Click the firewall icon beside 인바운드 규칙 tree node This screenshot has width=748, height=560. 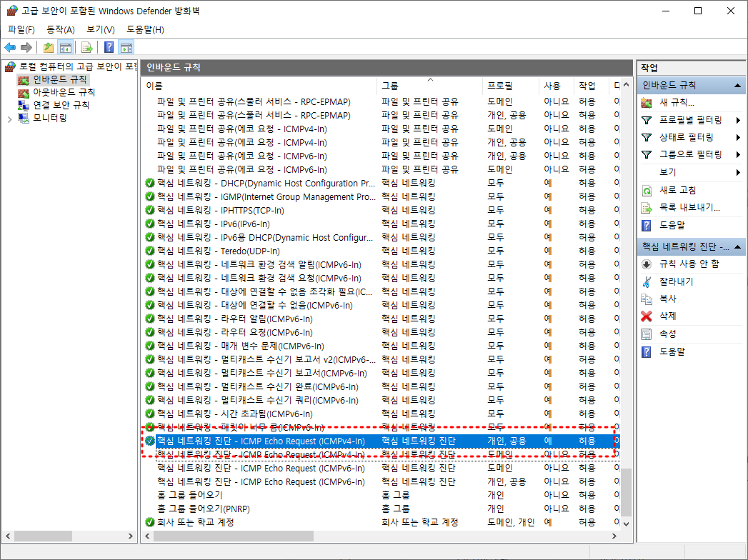coord(24,79)
